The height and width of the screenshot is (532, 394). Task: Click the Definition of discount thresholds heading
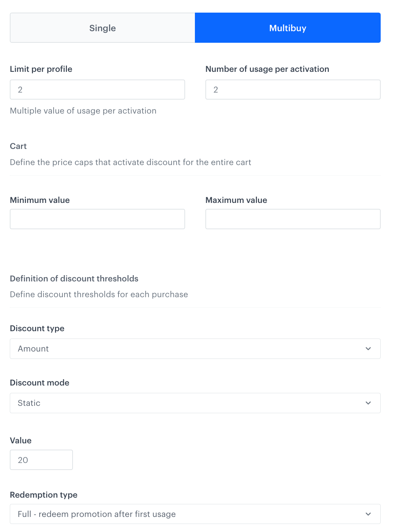[74, 278]
